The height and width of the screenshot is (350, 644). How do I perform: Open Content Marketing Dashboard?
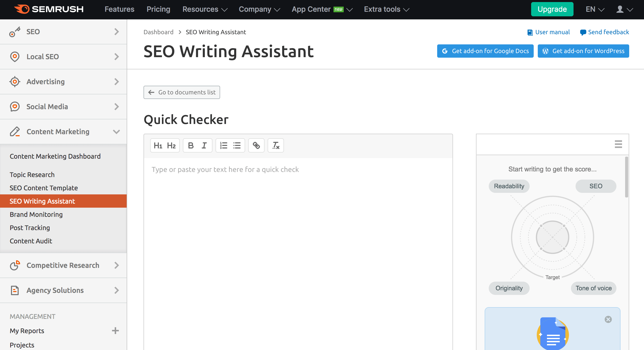point(55,156)
